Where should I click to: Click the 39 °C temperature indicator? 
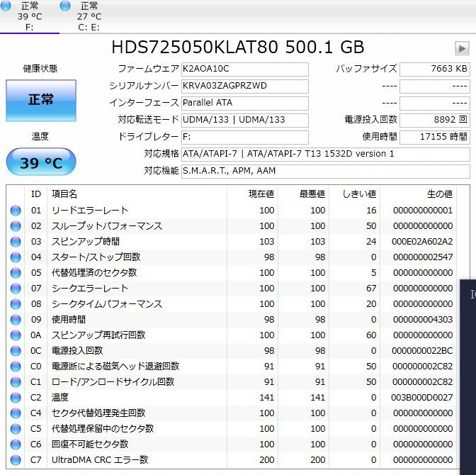(x=41, y=163)
